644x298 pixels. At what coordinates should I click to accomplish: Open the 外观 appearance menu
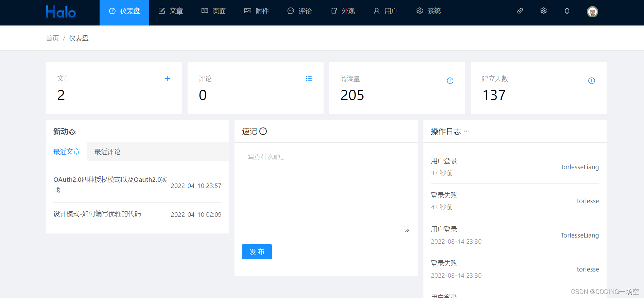[343, 11]
